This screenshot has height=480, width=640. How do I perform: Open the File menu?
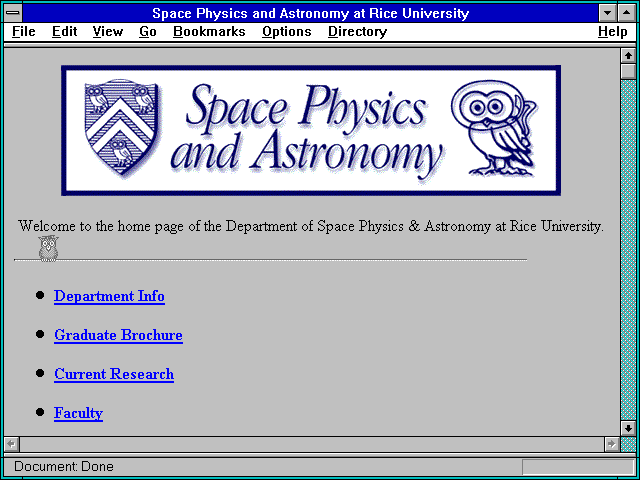point(24,32)
